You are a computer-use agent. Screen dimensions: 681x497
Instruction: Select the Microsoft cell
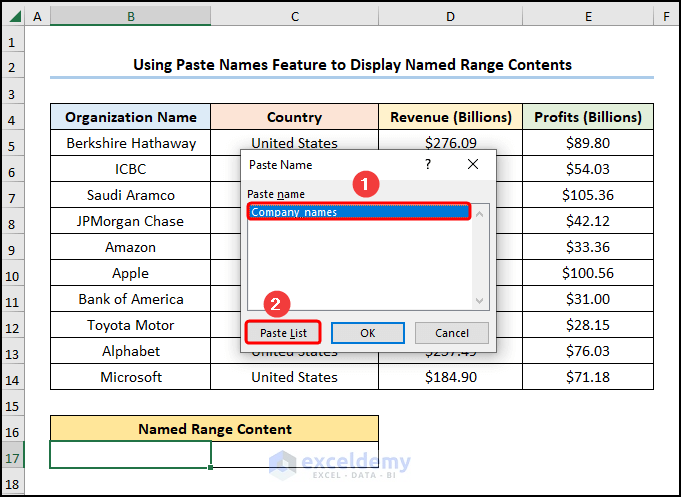[x=130, y=377]
